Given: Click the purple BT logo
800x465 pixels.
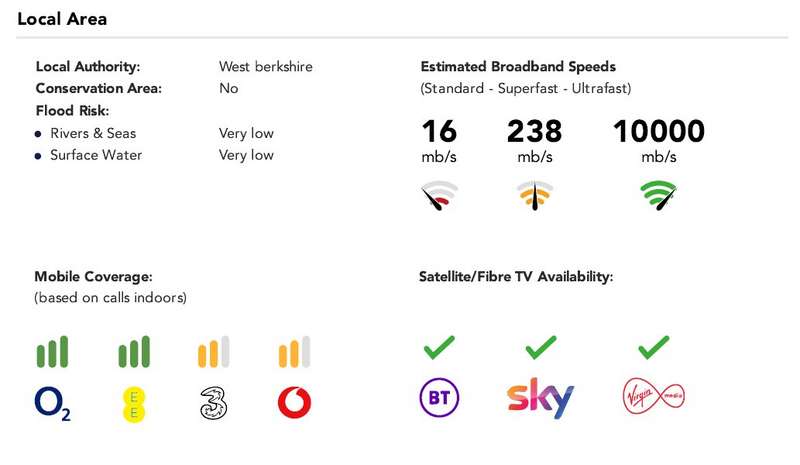Looking at the screenshot, I should click(439, 397).
